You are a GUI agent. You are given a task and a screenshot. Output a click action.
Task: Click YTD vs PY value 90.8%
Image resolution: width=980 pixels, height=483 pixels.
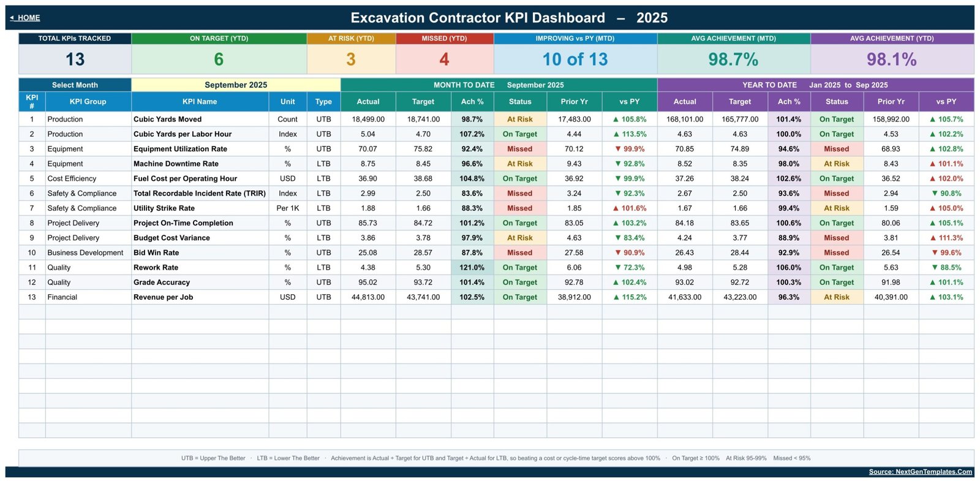pos(946,193)
